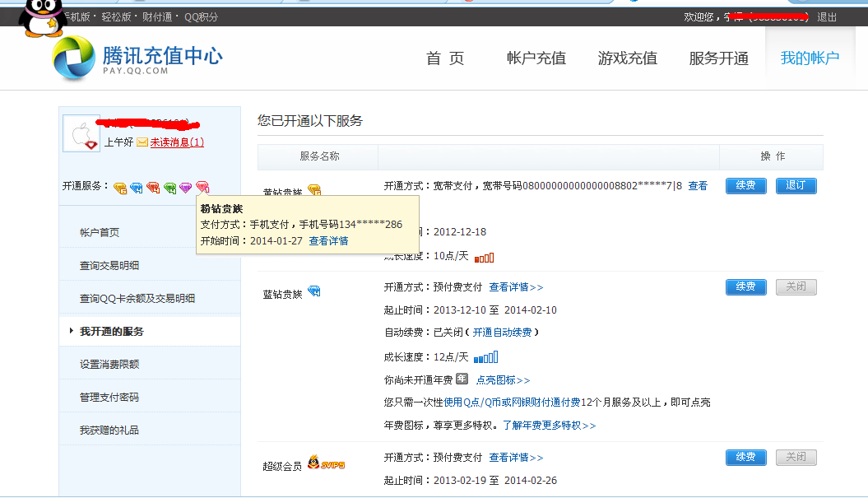Click the purple diamond service icon
This screenshot has height=498, width=868.
186,188
